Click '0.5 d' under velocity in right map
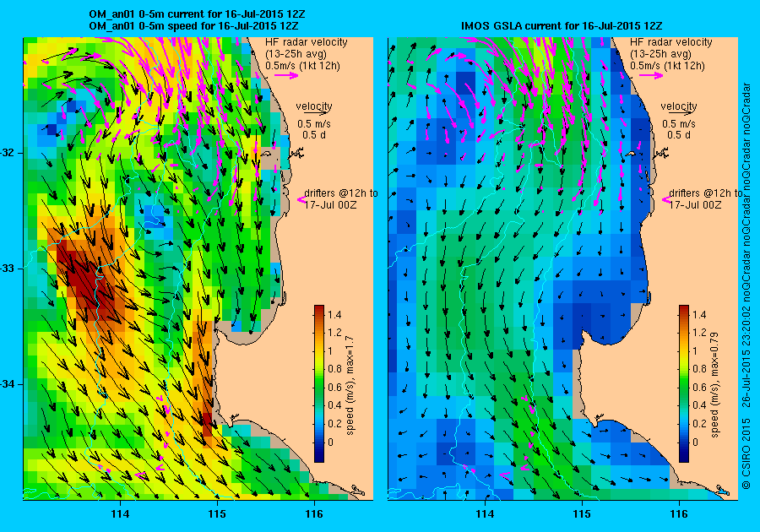This screenshot has height=532, width=760. (x=679, y=135)
